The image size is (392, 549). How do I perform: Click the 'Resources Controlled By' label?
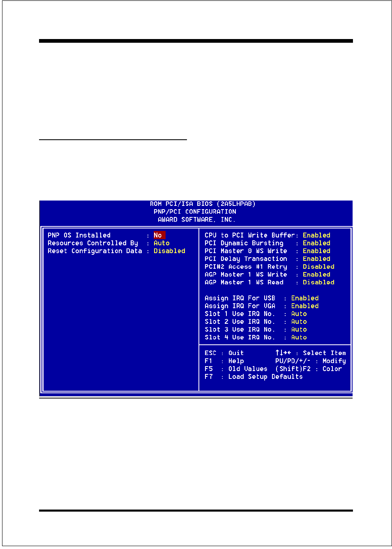[x=93, y=243]
